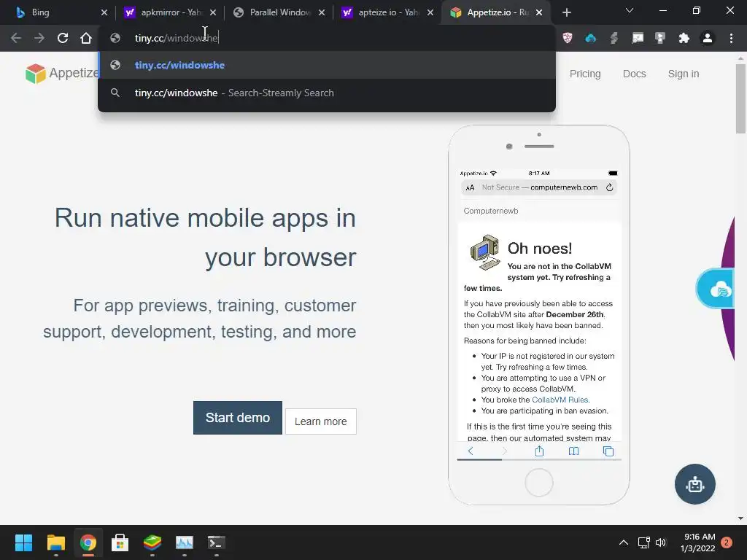Screen dimensions: 747x560
Task: Expand the tab search chevron
Action: click(630, 10)
